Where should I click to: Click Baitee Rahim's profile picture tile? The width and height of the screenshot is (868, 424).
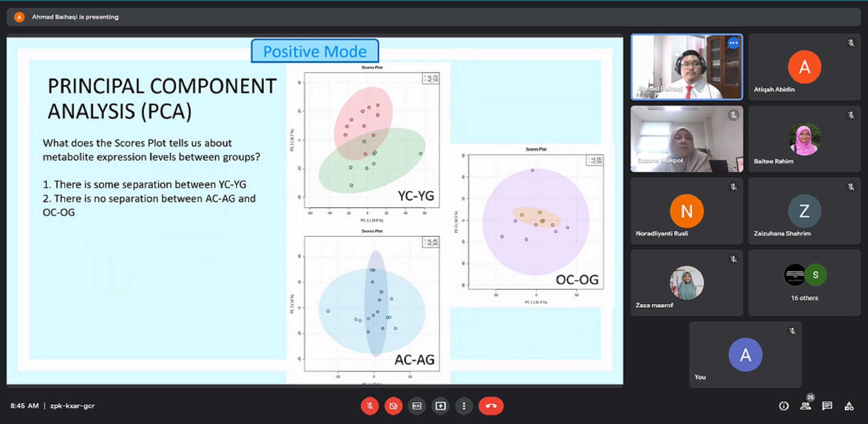click(804, 139)
